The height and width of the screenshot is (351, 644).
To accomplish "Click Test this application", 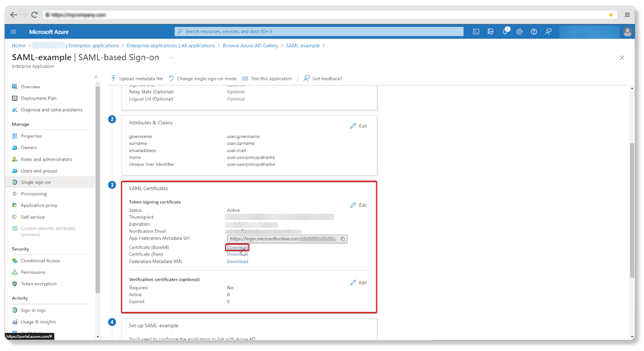I will (267, 78).
